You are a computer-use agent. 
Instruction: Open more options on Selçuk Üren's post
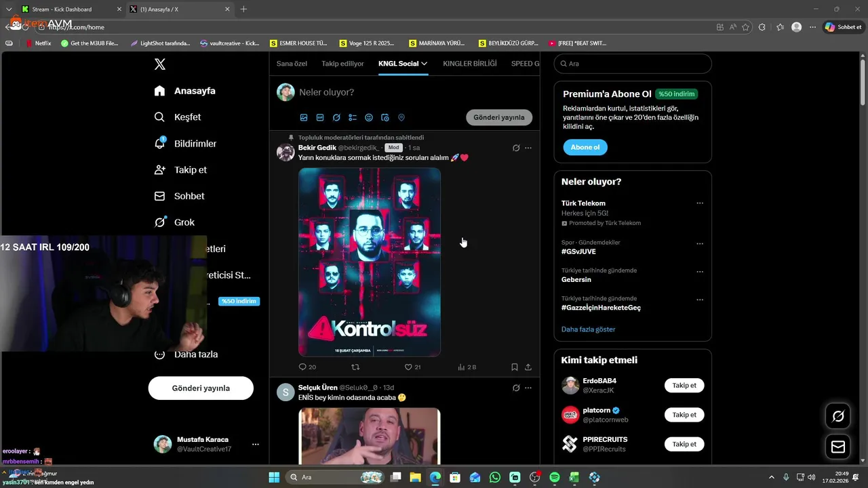point(528,388)
